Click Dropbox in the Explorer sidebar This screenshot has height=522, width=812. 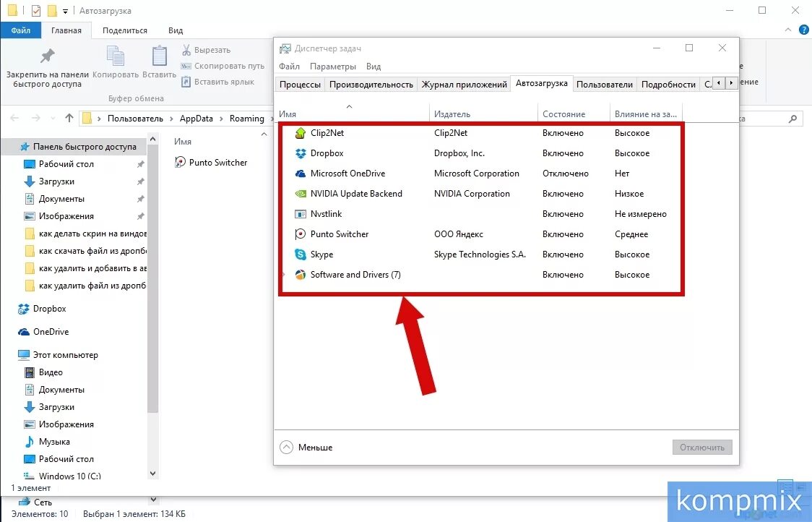48,309
